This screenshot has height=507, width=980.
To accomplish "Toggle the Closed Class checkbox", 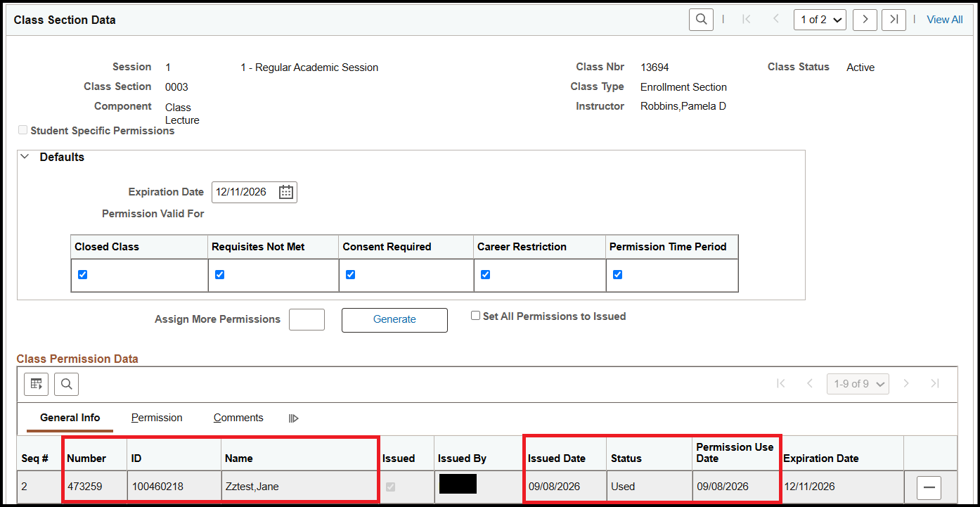I will [x=82, y=275].
